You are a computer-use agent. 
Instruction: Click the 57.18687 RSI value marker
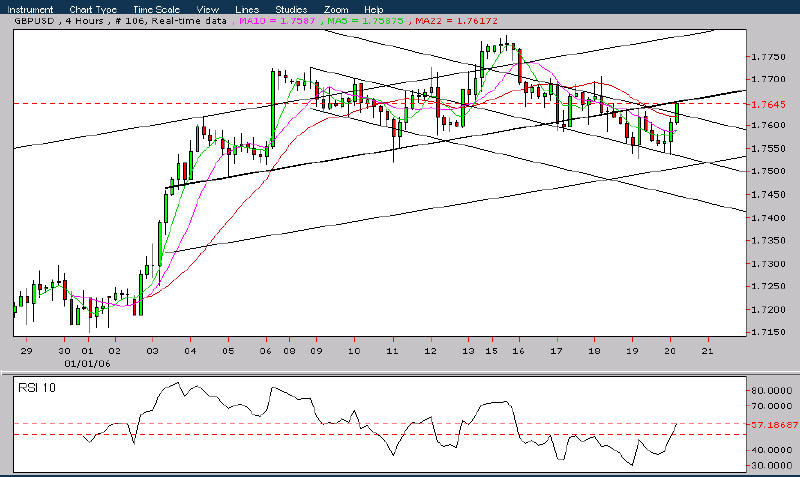774,424
